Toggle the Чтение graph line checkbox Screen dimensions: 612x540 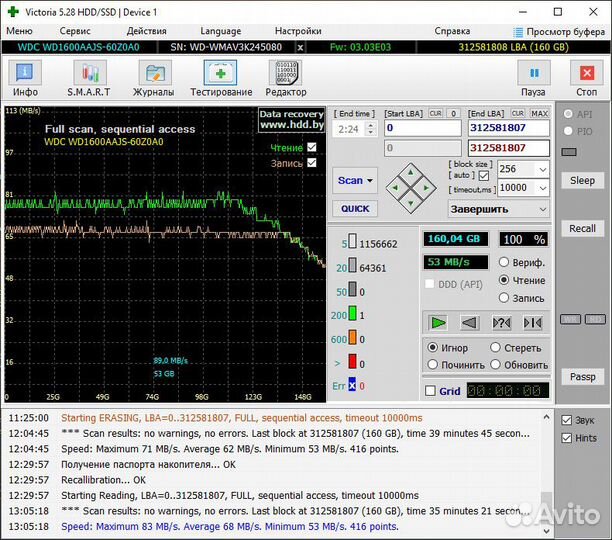[312, 148]
